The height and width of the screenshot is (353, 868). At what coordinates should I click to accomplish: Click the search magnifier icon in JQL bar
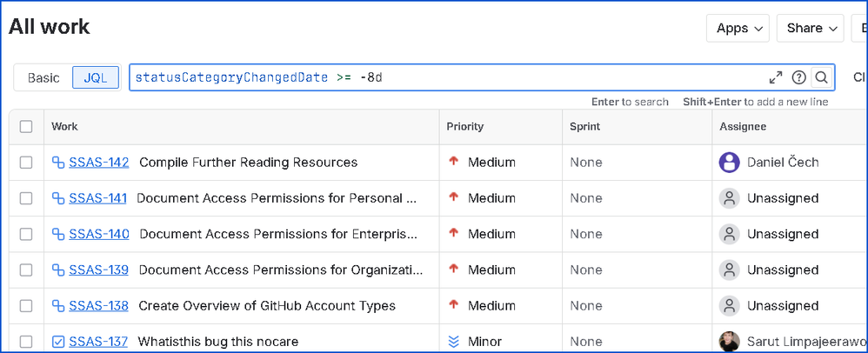coord(821,77)
